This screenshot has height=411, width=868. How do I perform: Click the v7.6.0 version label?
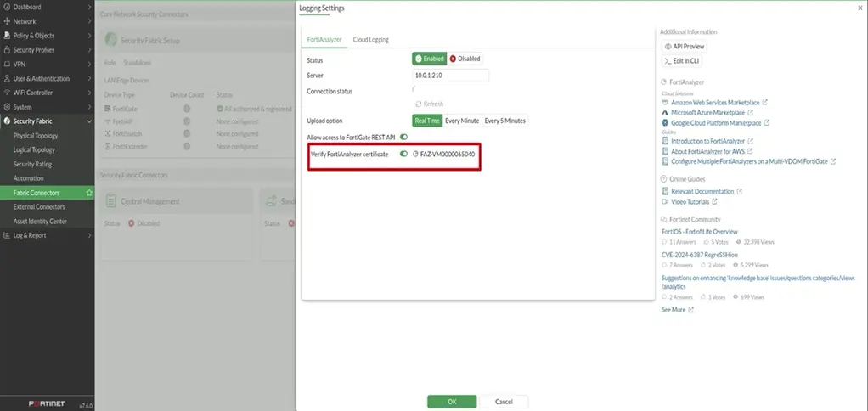coord(85,405)
